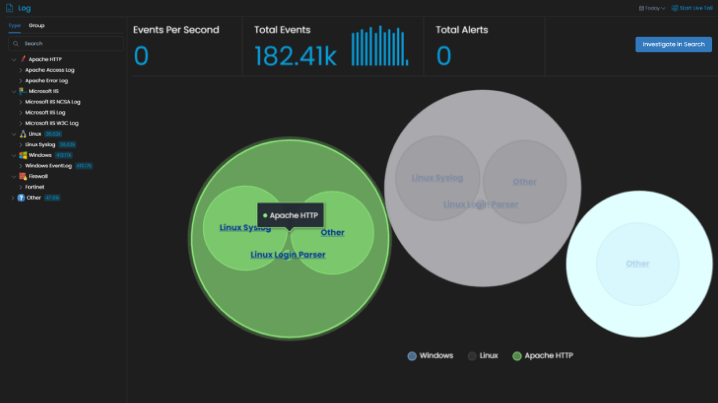Toggle Apache HTTP series in legend
This screenshot has height=403, width=718.
click(542, 355)
